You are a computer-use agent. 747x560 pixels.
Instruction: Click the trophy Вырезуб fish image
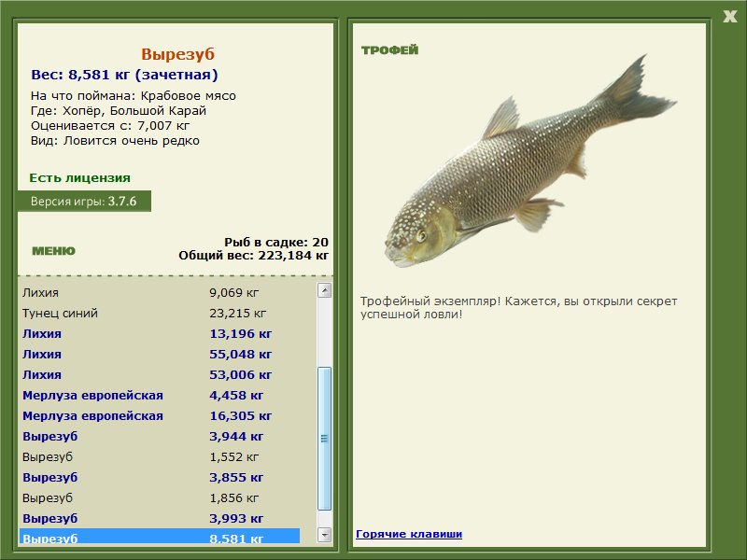click(529, 161)
